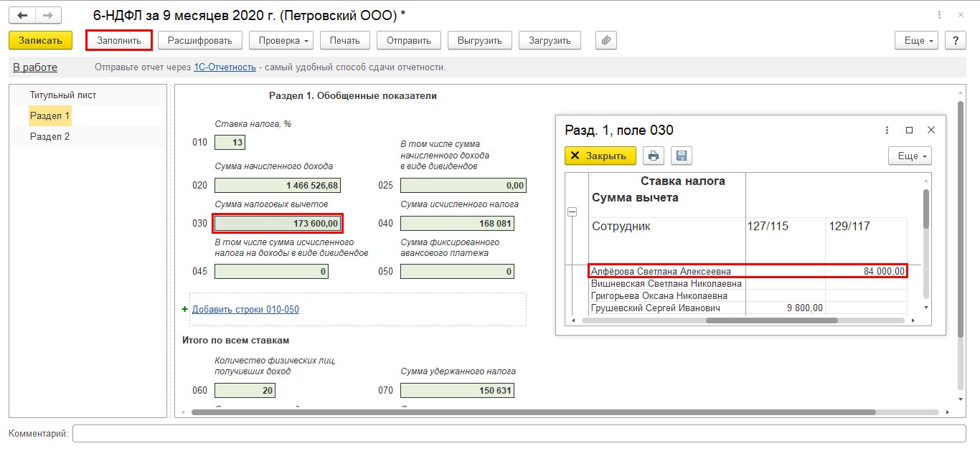Click field 045 dividend tax value 0
This screenshot has width=980, height=451.
(x=271, y=272)
